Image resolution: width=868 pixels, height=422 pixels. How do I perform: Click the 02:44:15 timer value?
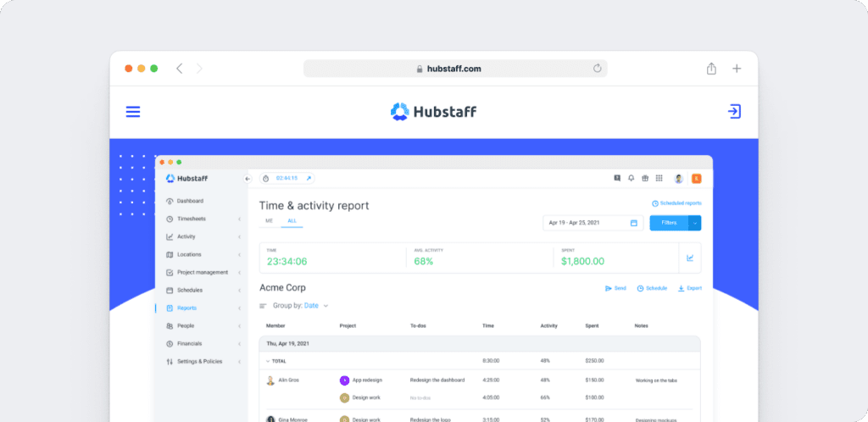pos(287,179)
